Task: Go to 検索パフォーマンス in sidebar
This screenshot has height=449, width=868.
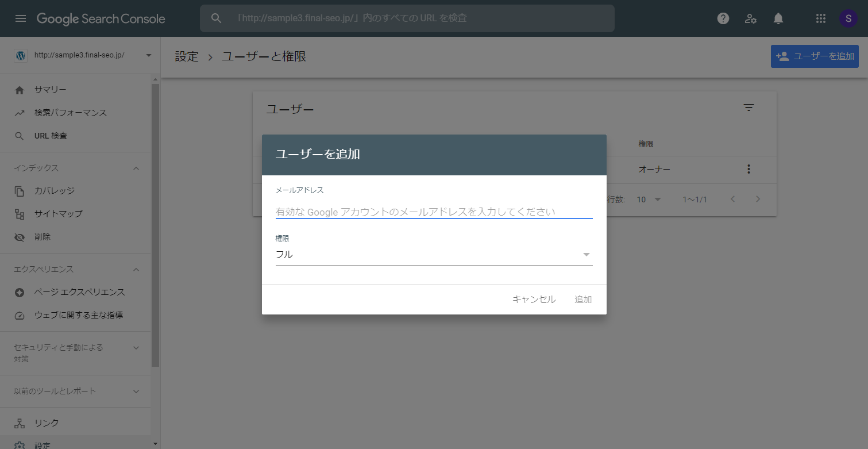Action: 70,113
